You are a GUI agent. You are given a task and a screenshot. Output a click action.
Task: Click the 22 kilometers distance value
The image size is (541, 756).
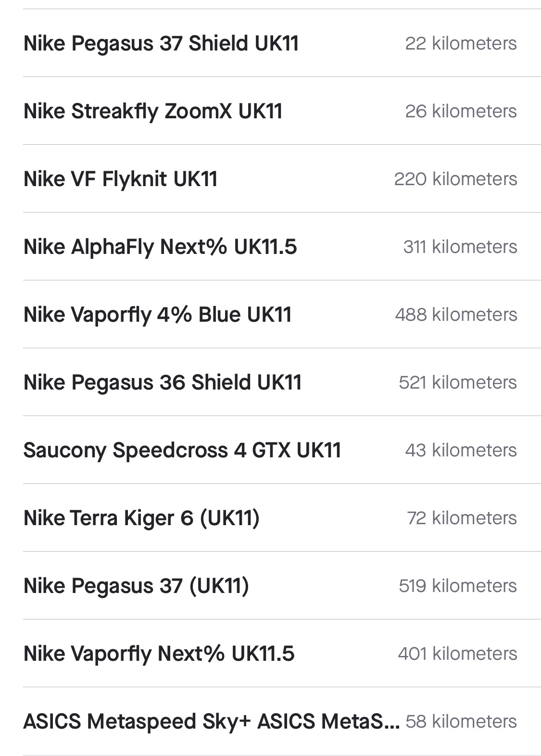click(x=461, y=43)
